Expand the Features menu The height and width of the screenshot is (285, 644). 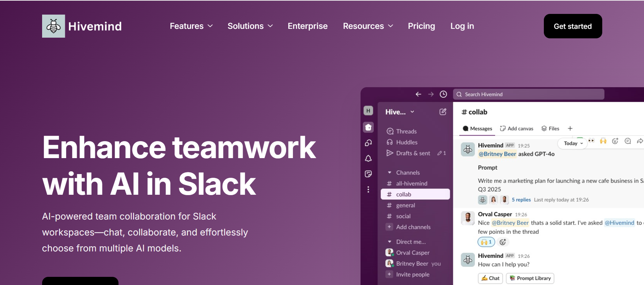tap(191, 26)
